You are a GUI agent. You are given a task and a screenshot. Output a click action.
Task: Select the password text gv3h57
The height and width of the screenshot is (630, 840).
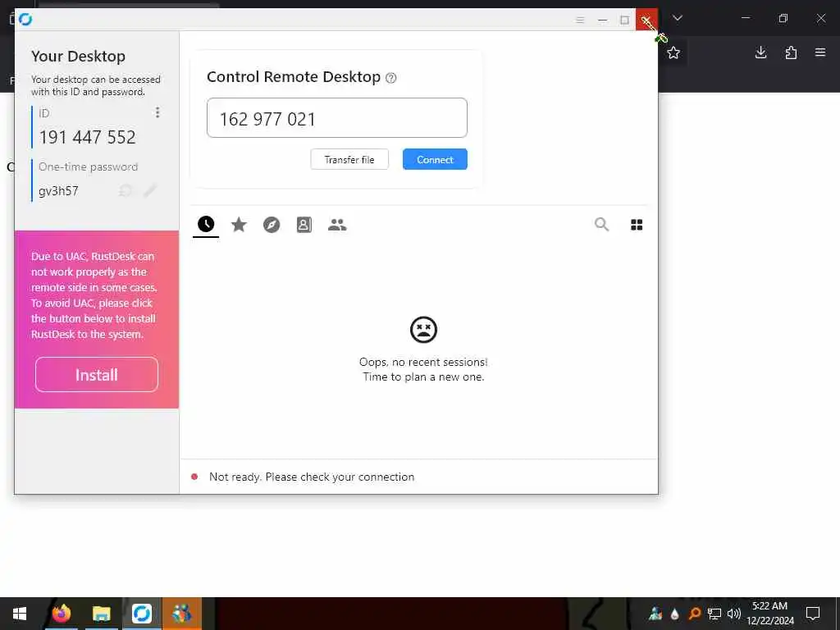[58, 190]
